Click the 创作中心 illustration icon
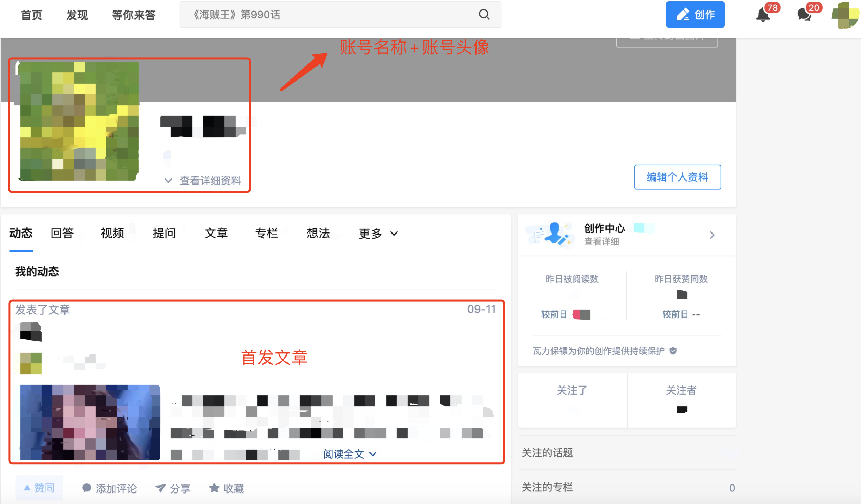 (550, 235)
